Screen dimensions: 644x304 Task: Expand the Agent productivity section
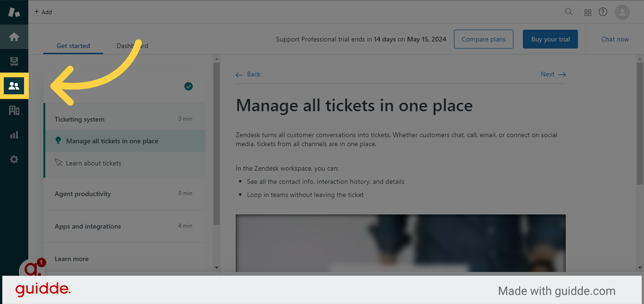click(124, 193)
